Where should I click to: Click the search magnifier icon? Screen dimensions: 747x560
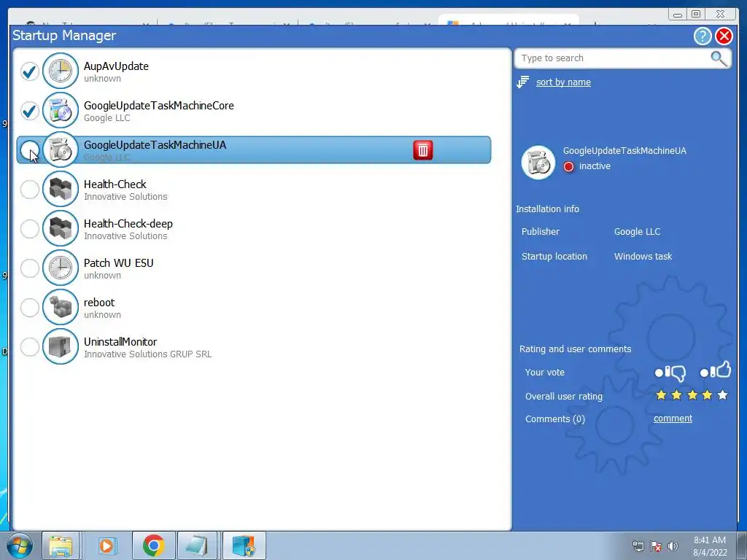tap(719, 58)
